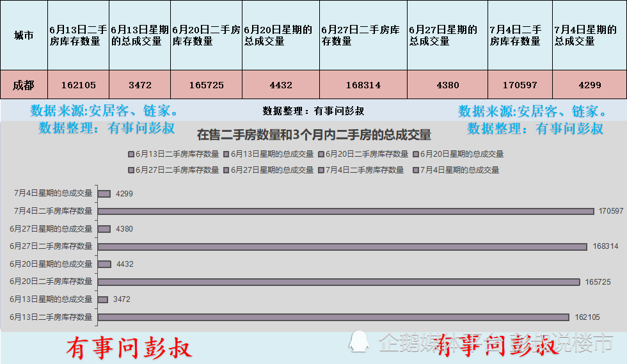Screen dimensions: 627x364
Task: Click table cell with value 4299
Action: coord(589,85)
